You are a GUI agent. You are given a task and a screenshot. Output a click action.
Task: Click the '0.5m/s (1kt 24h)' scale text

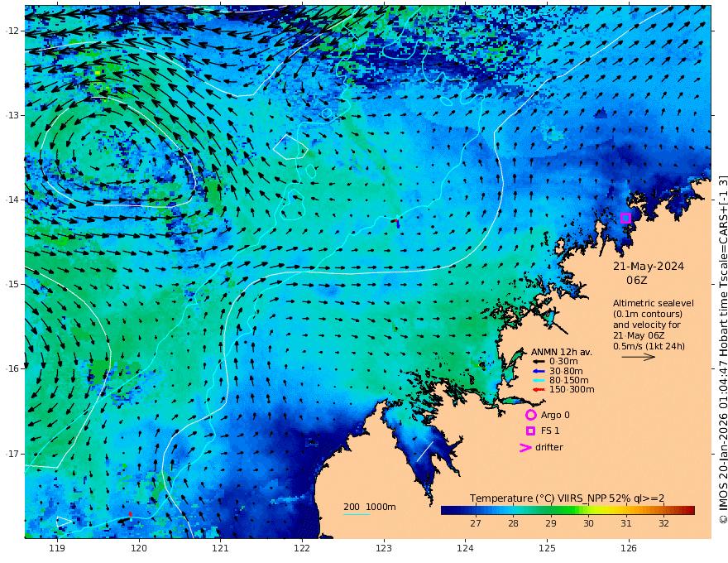[649, 346]
